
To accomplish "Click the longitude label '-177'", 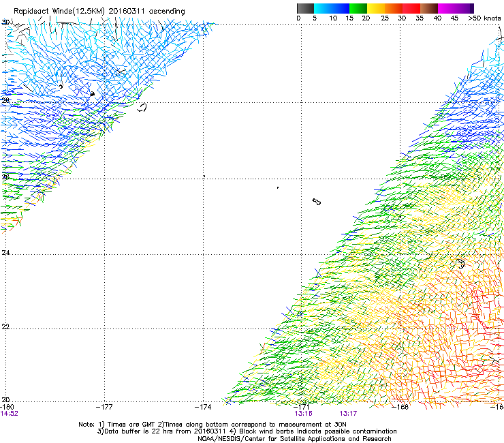I will pyautogui.click(x=104, y=407).
